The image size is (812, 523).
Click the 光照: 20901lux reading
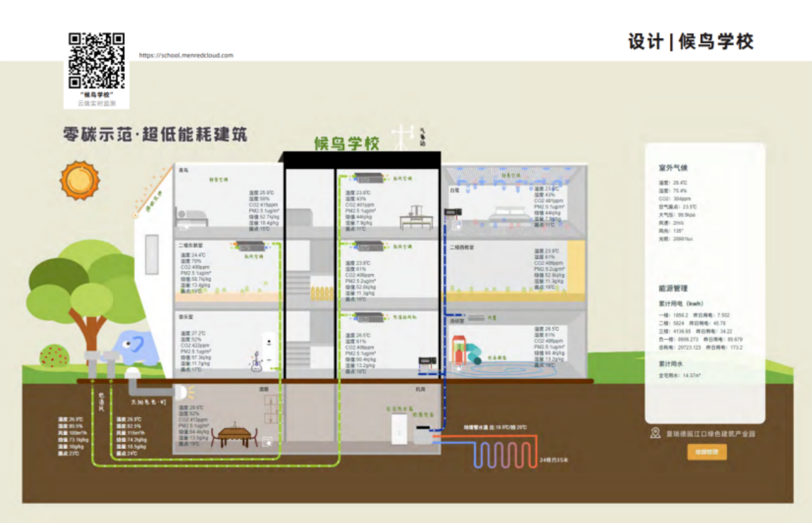(x=676, y=239)
